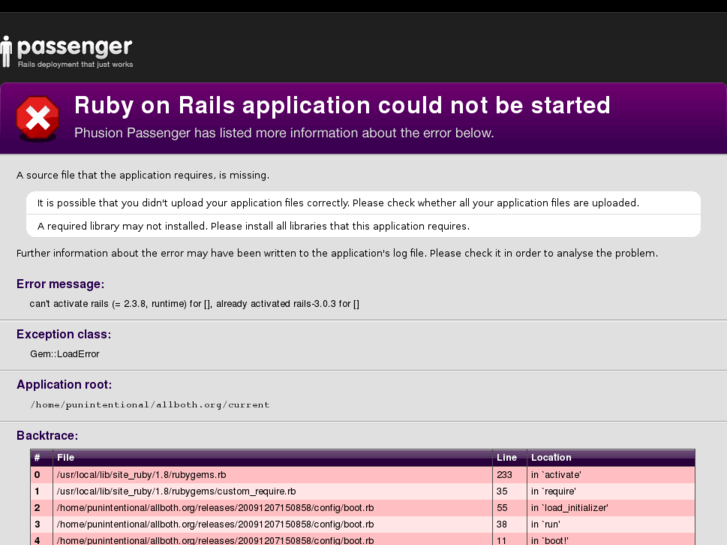Click the red error X icon
727x545 pixels.
[38, 118]
